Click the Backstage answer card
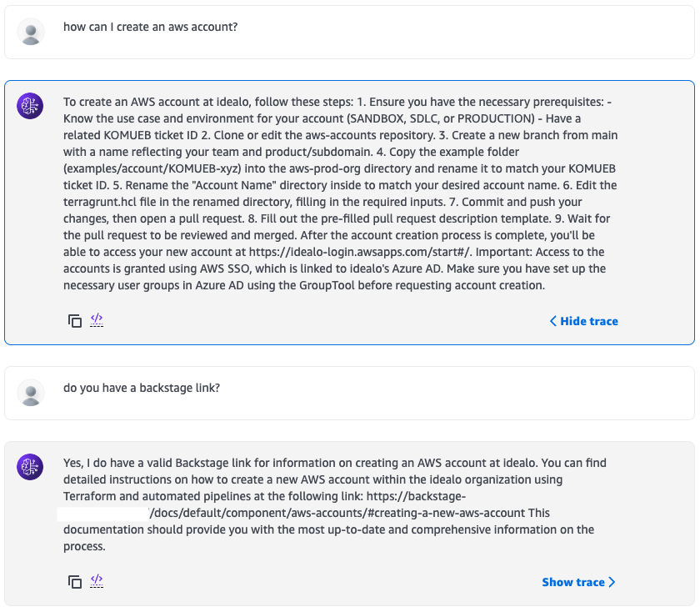 point(350,520)
